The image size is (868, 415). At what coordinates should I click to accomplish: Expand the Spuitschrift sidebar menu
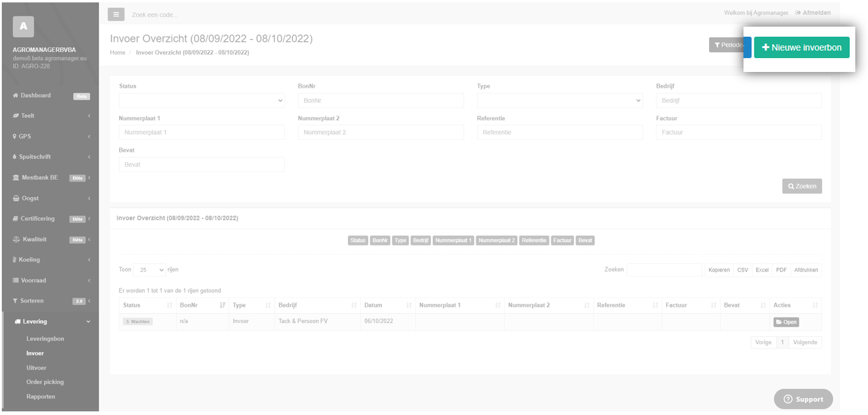(x=50, y=157)
